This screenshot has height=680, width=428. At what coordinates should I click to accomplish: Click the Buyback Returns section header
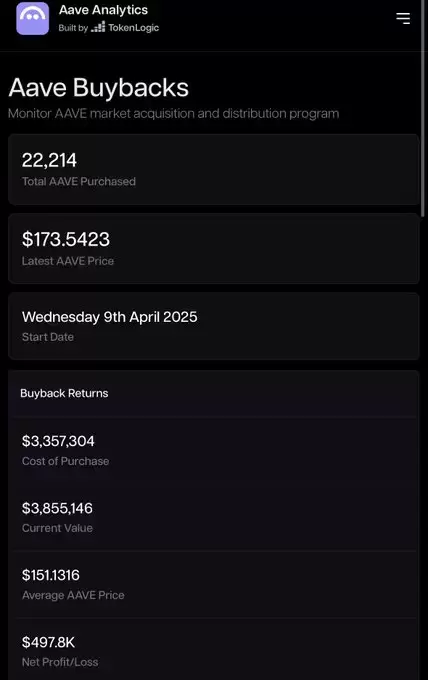pyautogui.click(x=64, y=393)
